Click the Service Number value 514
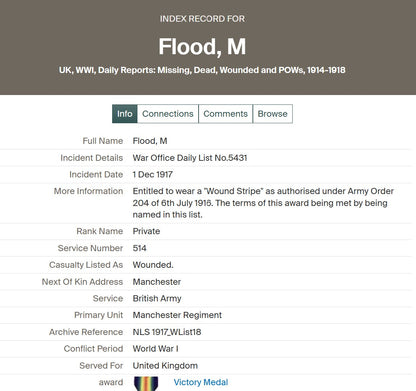The image size is (416, 391). (139, 248)
